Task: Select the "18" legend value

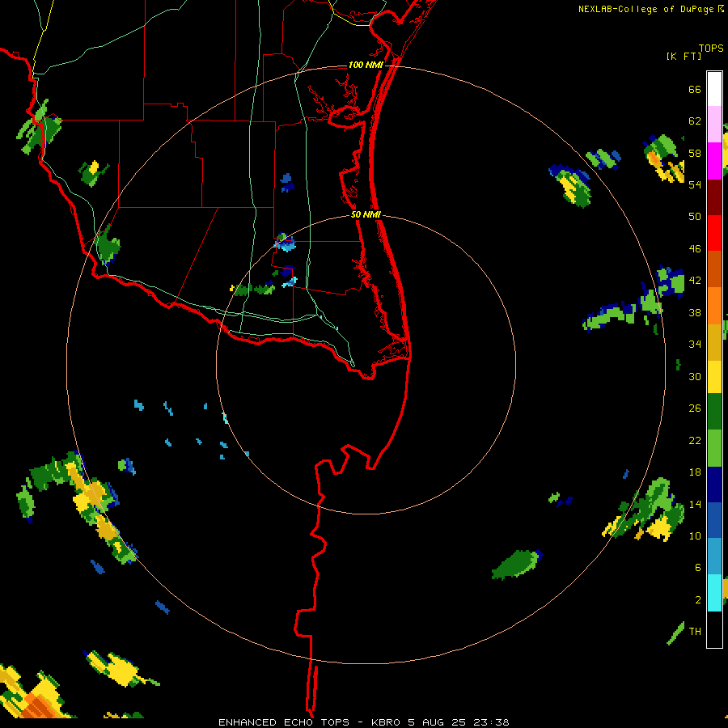Action: point(695,472)
